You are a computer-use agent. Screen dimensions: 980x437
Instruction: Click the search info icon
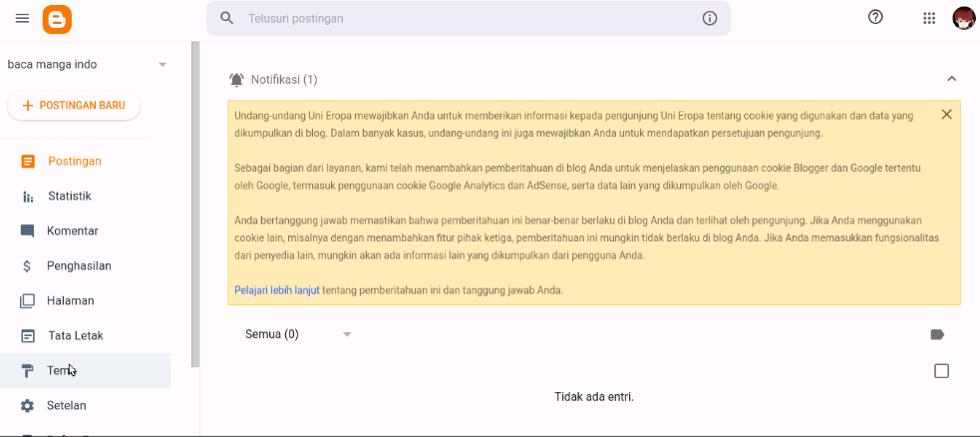point(710,18)
